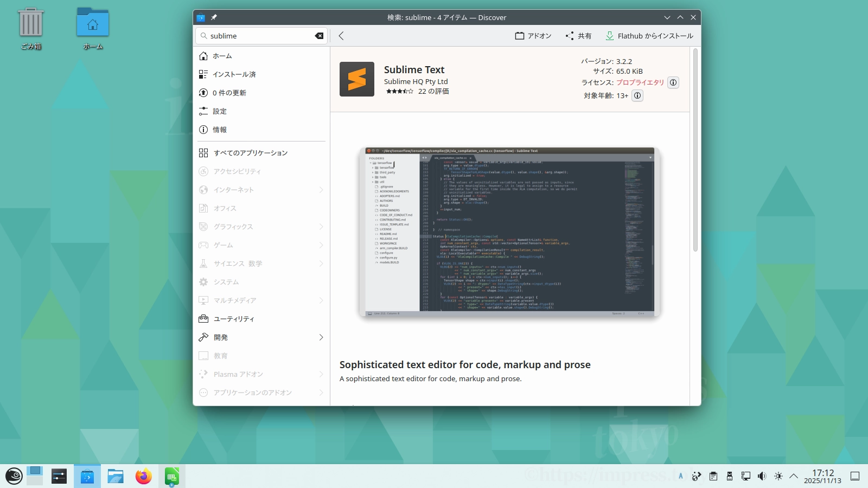Click the Sublime Text app icon
The height and width of the screenshot is (488, 868).
(357, 79)
